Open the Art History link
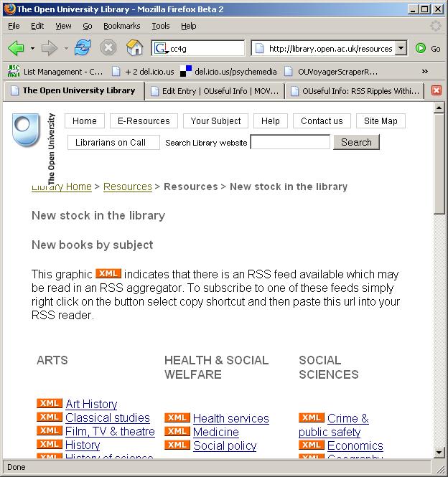The height and width of the screenshot is (477, 448). click(x=91, y=404)
